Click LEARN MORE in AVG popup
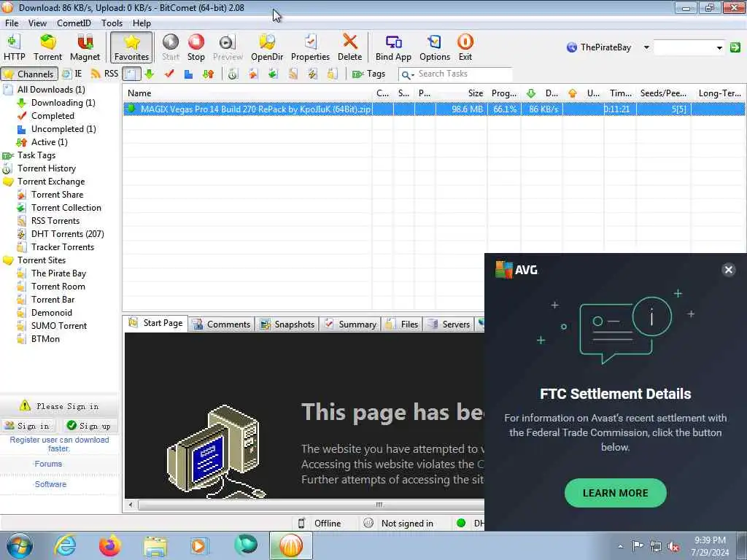The image size is (747, 560). 615,493
